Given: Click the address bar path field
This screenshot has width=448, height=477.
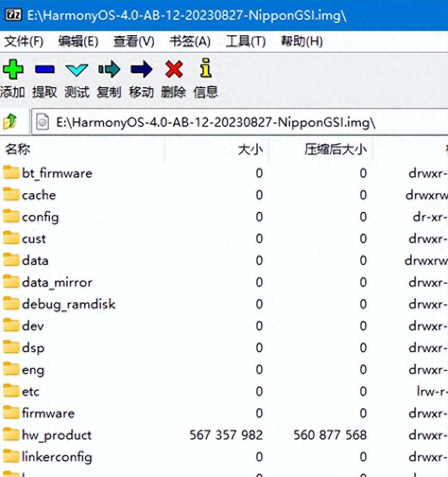Looking at the screenshot, I should pos(240,122).
